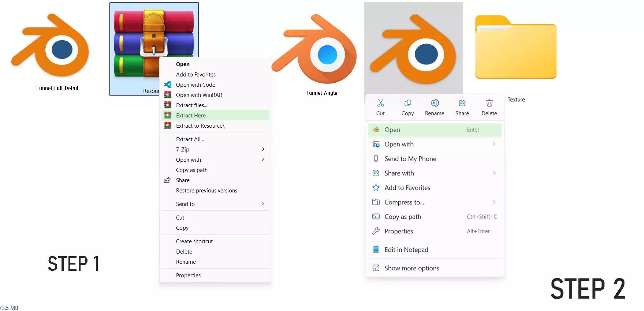
Task: Expand the Compress to... chevron
Action: point(494,202)
